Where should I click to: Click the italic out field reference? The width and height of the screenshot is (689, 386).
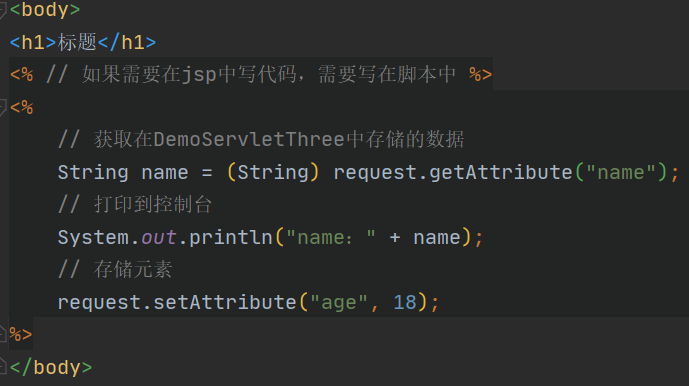pyautogui.click(x=159, y=237)
